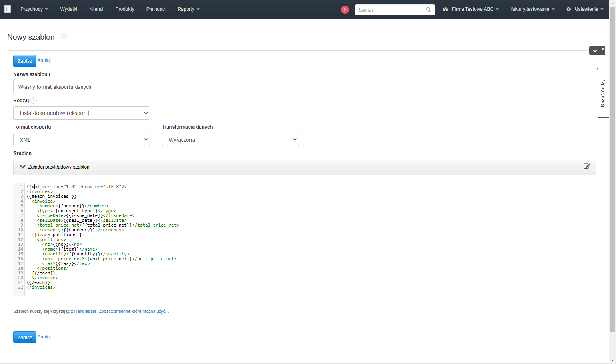Screen dimensions: 616x364
Task: Open Zobacz zmienne które można użyć link
Action: point(134,311)
